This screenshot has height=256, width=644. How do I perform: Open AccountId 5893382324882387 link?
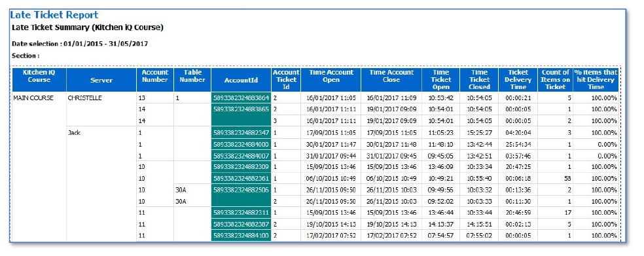click(x=241, y=225)
